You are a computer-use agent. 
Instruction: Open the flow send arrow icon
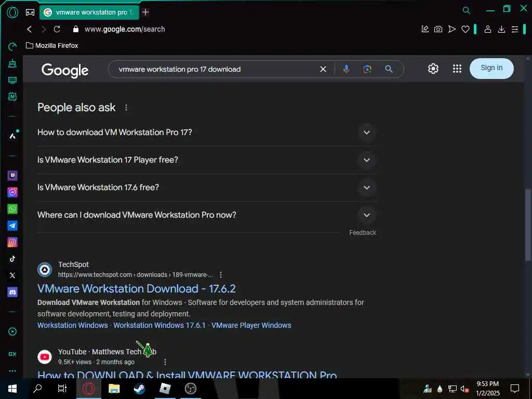[452, 29]
